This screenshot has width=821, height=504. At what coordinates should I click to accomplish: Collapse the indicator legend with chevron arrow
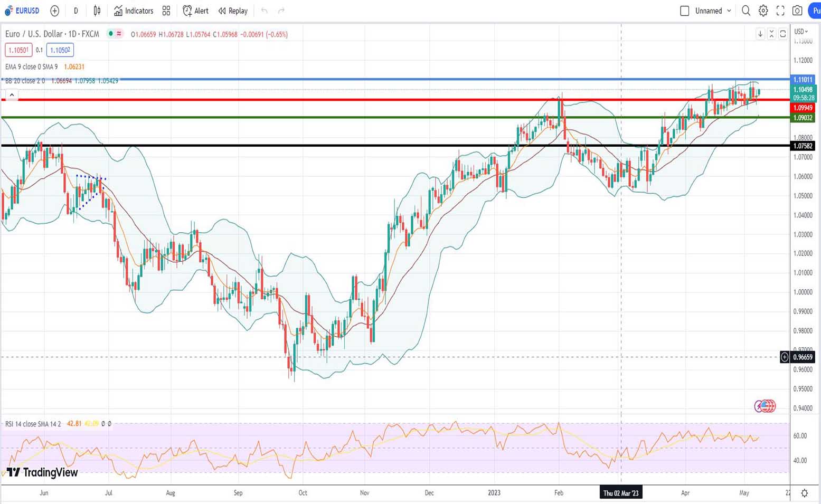pyautogui.click(x=12, y=95)
